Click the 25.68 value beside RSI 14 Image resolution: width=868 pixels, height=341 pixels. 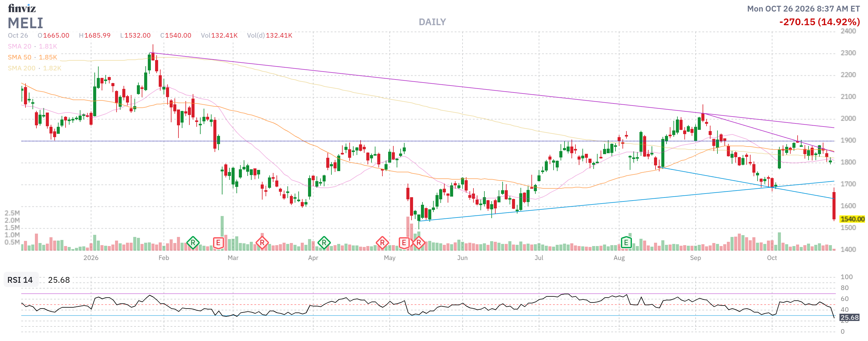click(x=59, y=280)
